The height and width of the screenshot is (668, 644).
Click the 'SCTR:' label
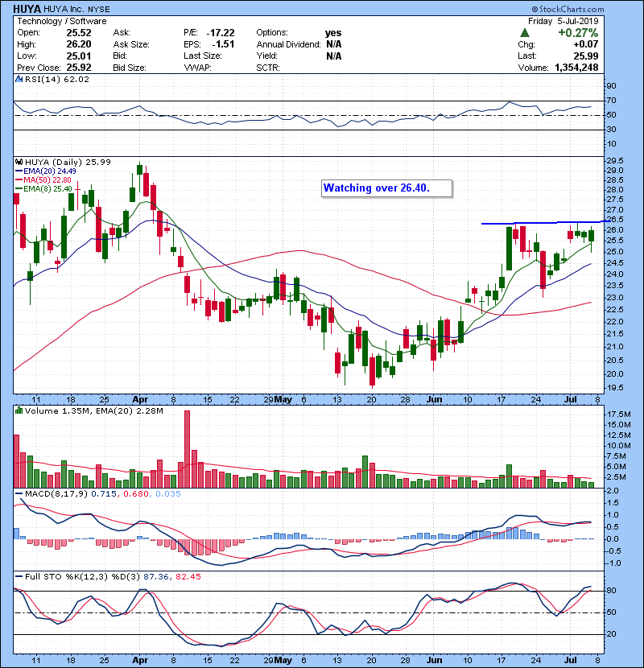tap(267, 68)
